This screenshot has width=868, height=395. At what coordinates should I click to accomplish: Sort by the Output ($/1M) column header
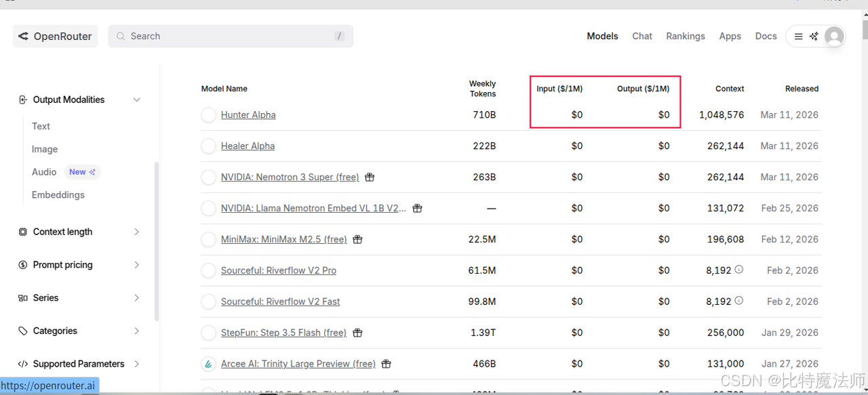tap(643, 89)
